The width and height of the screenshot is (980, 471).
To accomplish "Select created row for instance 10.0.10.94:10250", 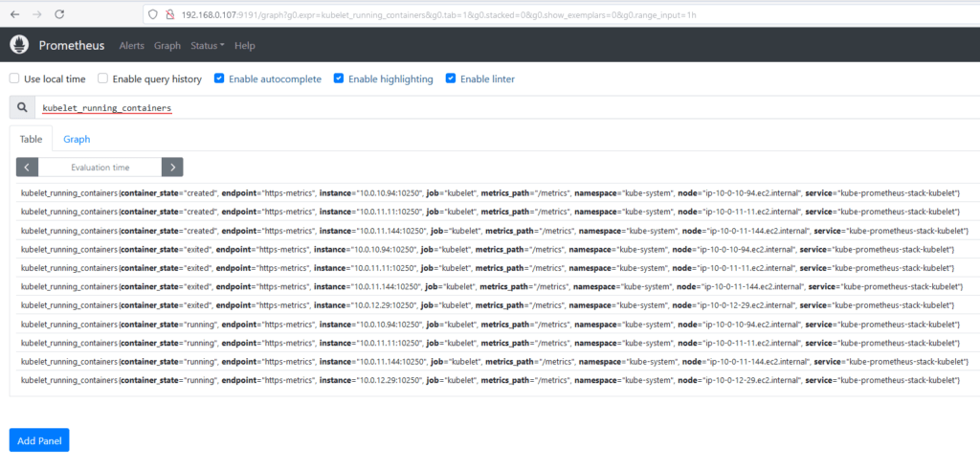I will [x=497, y=192].
